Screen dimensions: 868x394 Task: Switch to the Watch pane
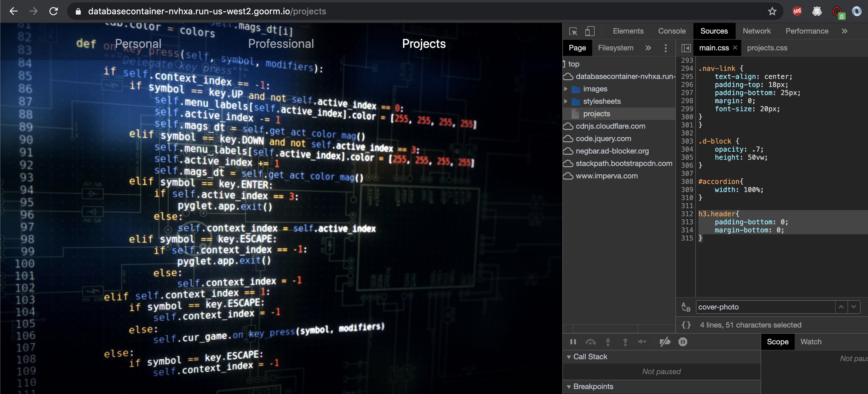coord(811,342)
